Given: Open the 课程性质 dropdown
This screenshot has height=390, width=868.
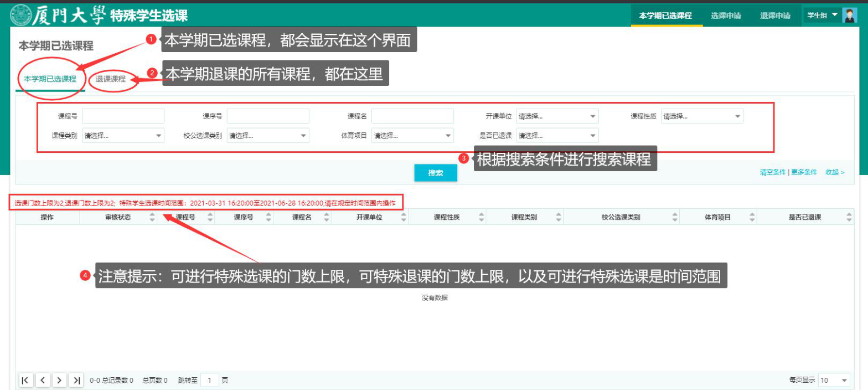Looking at the screenshot, I should click(702, 116).
